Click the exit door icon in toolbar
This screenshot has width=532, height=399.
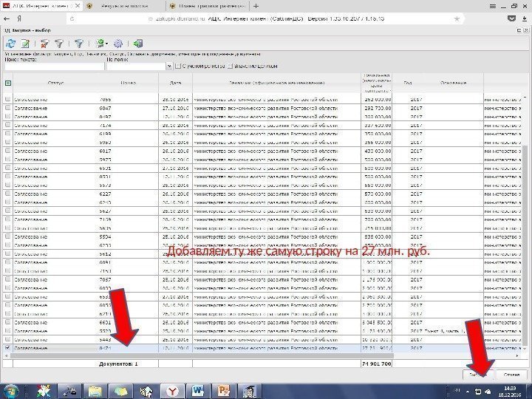pyautogui.click(x=138, y=44)
